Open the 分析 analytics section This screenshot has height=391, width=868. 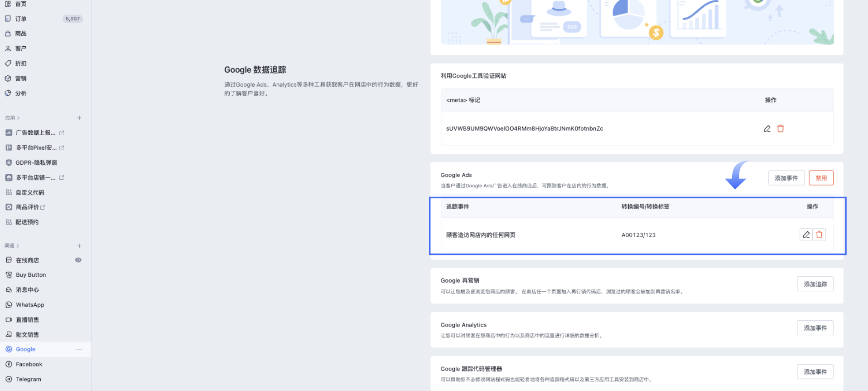[21, 93]
